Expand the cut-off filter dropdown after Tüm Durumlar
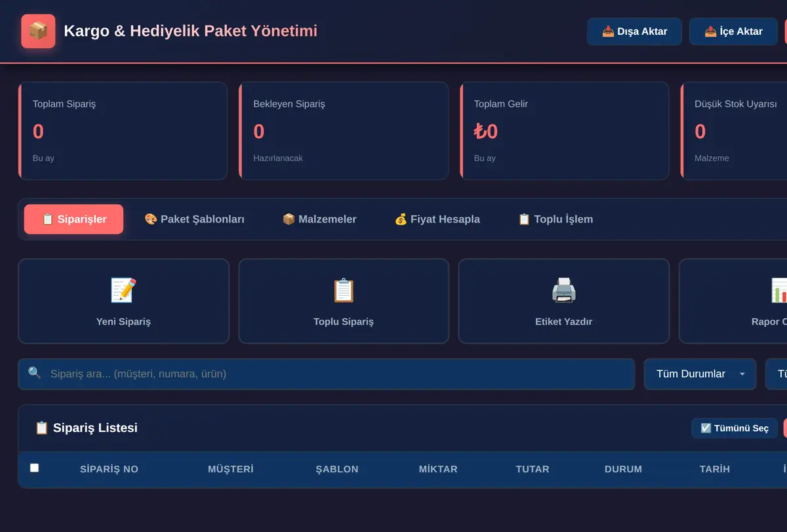The image size is (787, 532). click(x=777, y=374)
